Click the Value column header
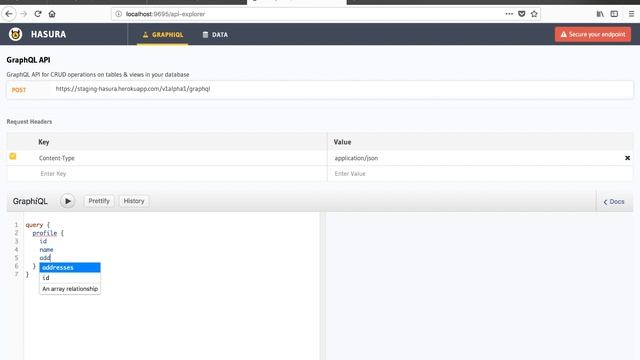This screenshot has height=360, width=640. pos(342,142)
